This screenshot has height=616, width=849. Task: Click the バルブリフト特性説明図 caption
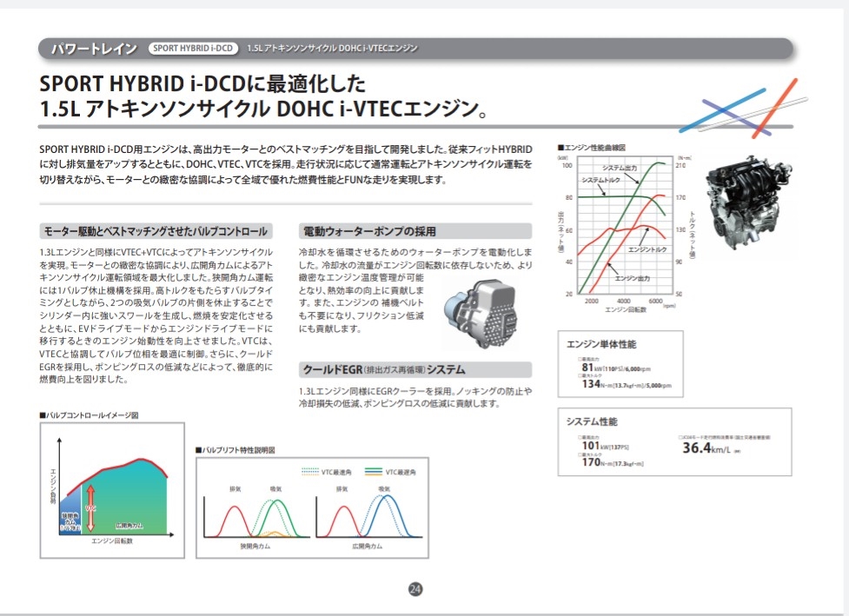pos(235,450)
